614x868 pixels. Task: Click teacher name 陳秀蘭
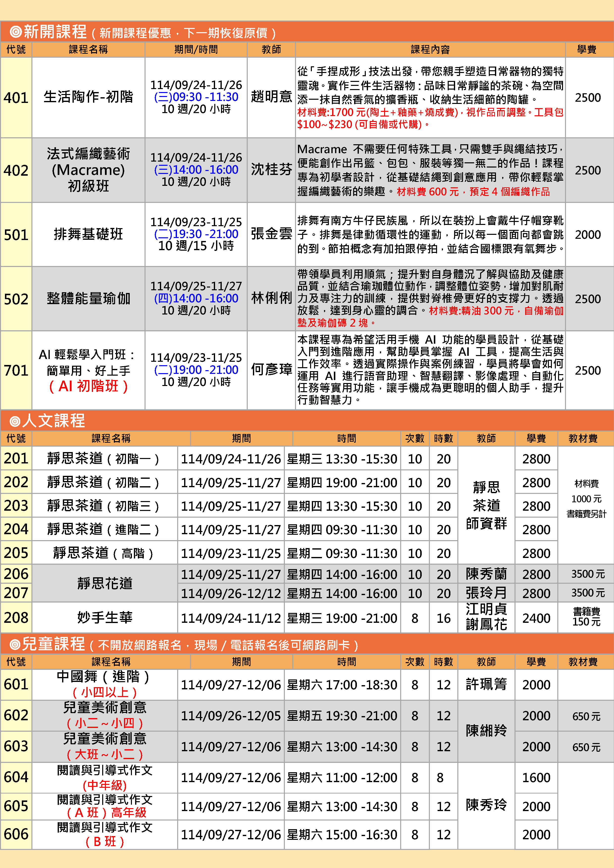pyautogui.click(x=486, y=574)
